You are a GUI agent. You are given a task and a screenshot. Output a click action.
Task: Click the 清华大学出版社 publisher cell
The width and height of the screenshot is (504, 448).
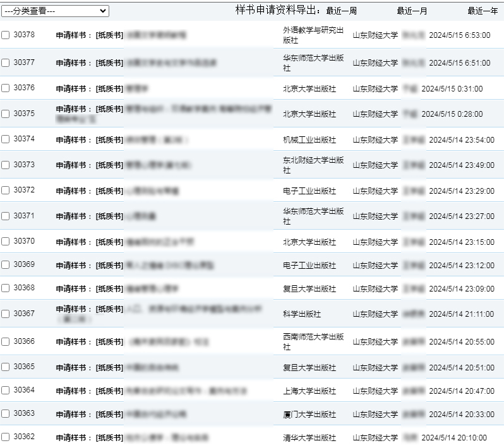coord(309,438)
